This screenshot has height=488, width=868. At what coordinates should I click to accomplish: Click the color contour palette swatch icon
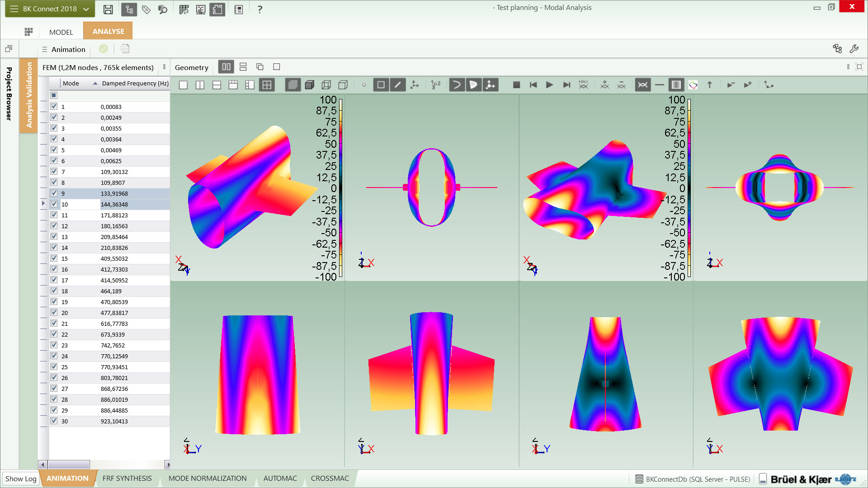coord(693,85)
